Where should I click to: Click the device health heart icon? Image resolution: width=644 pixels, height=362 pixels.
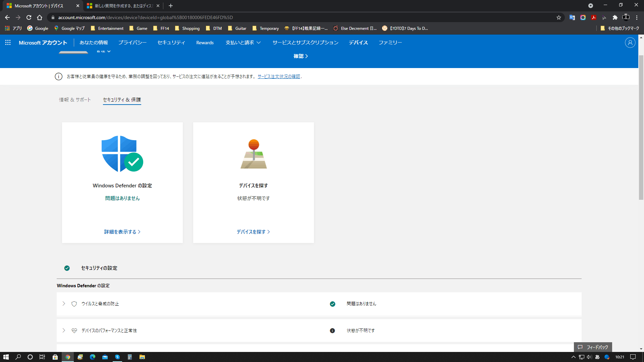pos(74,330)
